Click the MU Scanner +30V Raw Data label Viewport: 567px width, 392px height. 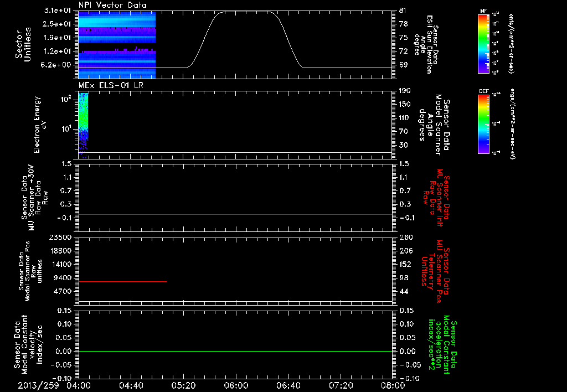34,198
